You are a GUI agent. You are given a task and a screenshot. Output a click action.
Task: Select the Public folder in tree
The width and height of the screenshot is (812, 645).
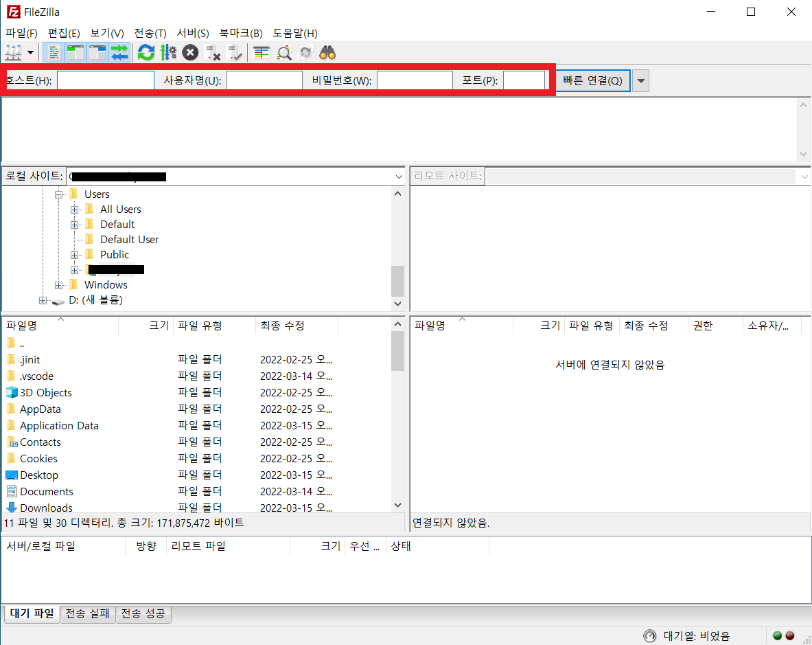115,254
